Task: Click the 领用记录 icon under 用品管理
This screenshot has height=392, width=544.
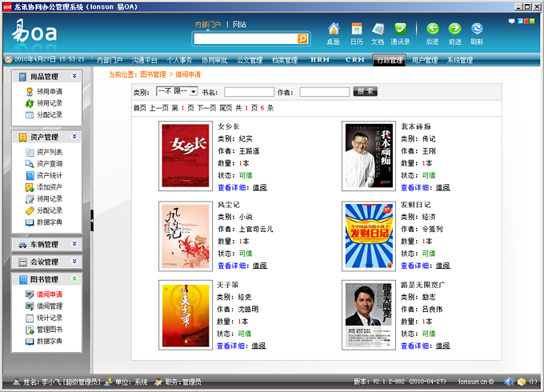Action: pyautogui.click(x=30, y=103)
